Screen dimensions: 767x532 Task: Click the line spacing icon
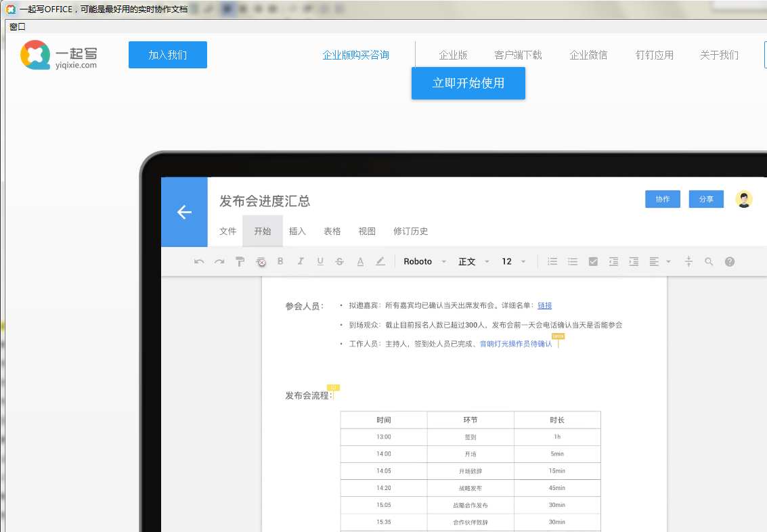[x=688, y=261]
